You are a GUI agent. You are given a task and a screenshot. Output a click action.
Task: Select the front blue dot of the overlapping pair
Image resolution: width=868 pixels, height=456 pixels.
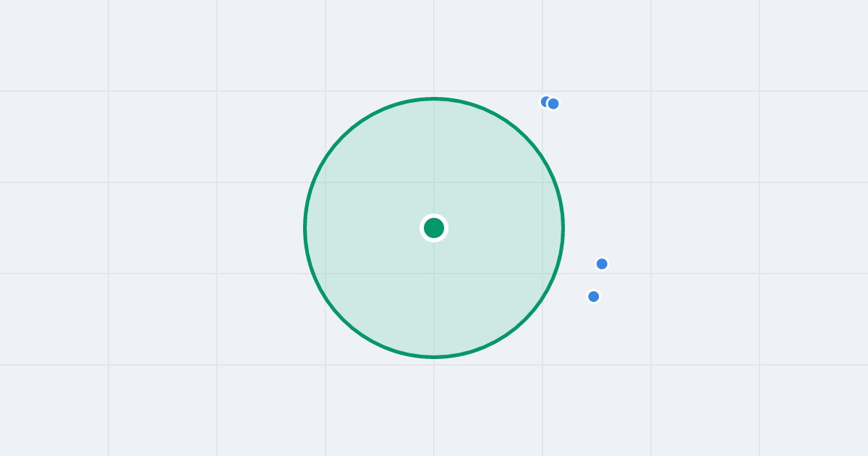point(553,104)
